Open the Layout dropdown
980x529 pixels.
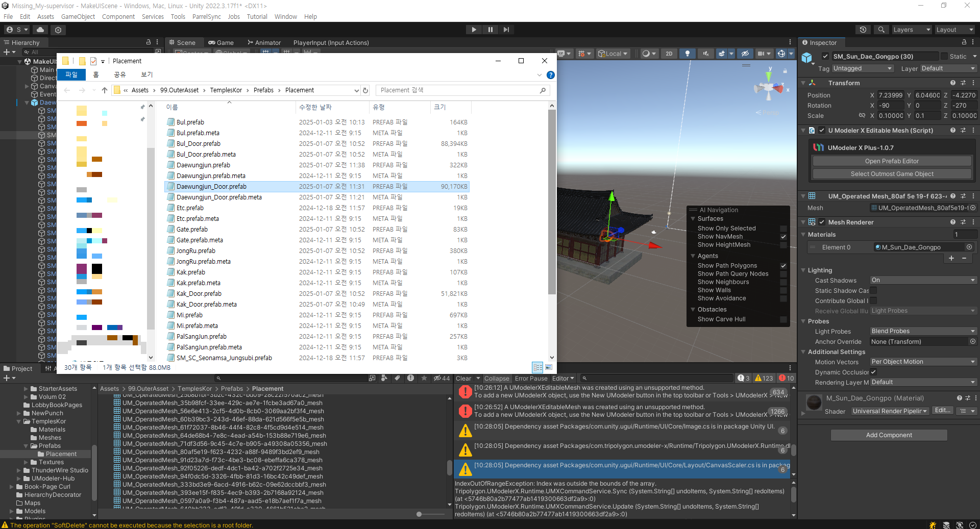(954, 30)
